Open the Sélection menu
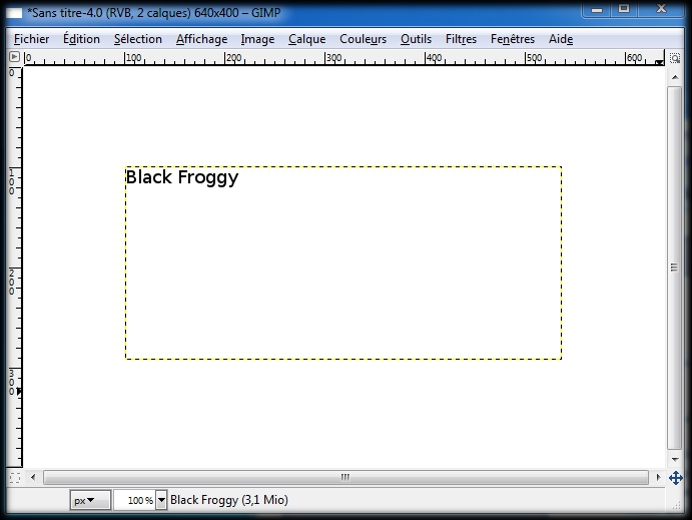Screen dimensions: 692x520 click(x=137, y=39)
